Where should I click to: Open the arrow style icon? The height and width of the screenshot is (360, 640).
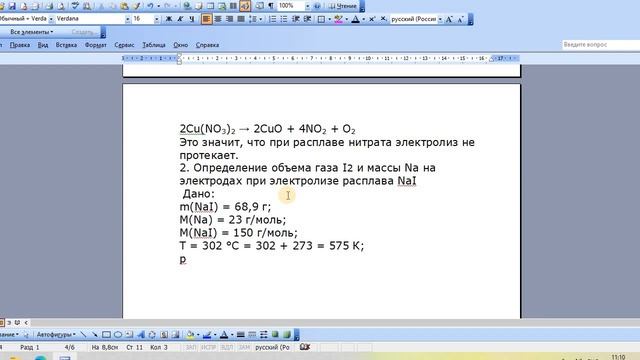pos(264,335)
